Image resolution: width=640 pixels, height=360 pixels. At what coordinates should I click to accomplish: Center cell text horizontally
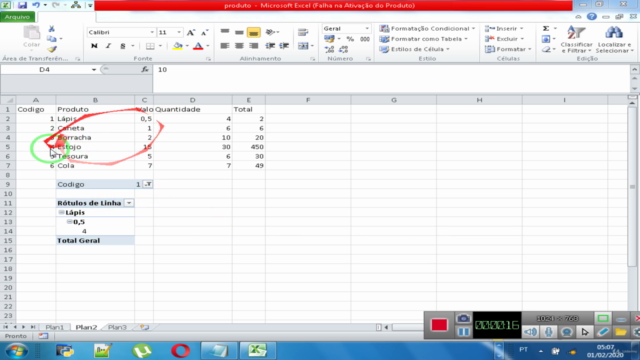[x=239, y=46]
